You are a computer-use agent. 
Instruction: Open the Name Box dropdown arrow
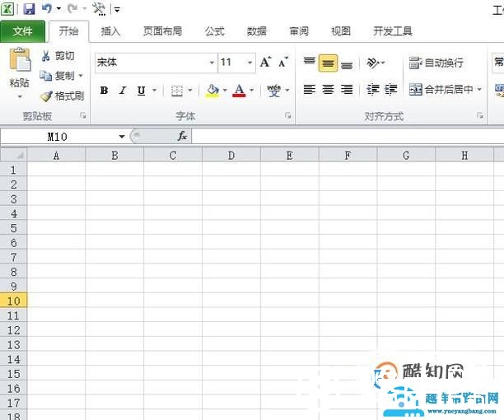122,137
